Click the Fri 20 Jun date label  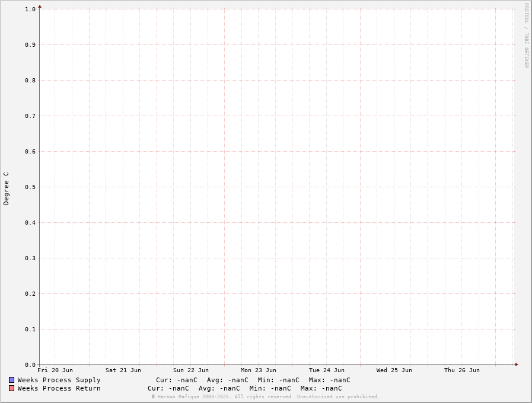[x=55, y=370]
